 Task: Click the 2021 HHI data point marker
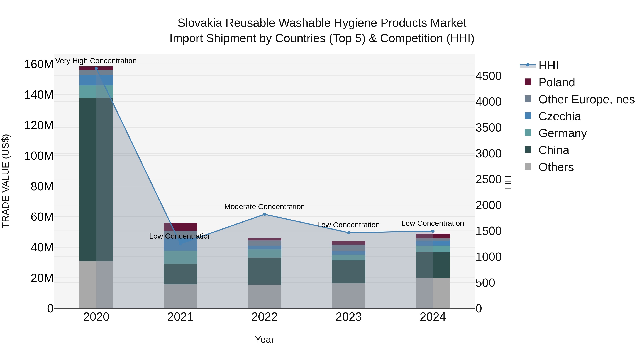180,244
